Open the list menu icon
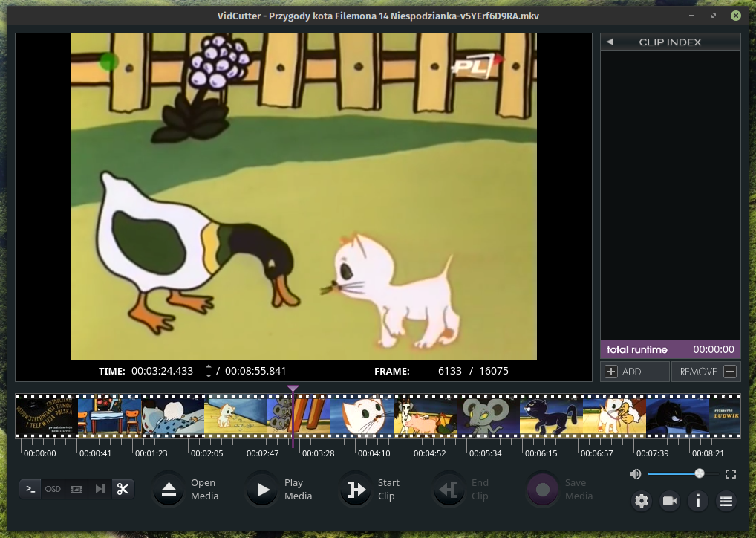The width and height of the screenshot is (756, 538). point(726,501)
